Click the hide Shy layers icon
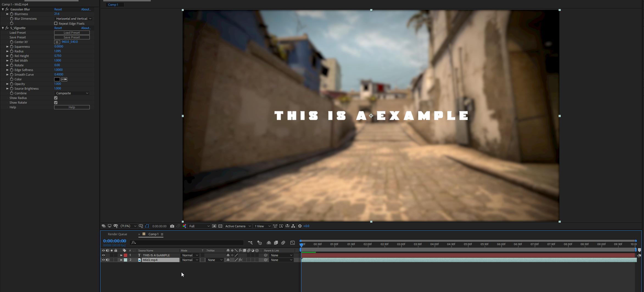The image size is (644, 292). (269, 243)
